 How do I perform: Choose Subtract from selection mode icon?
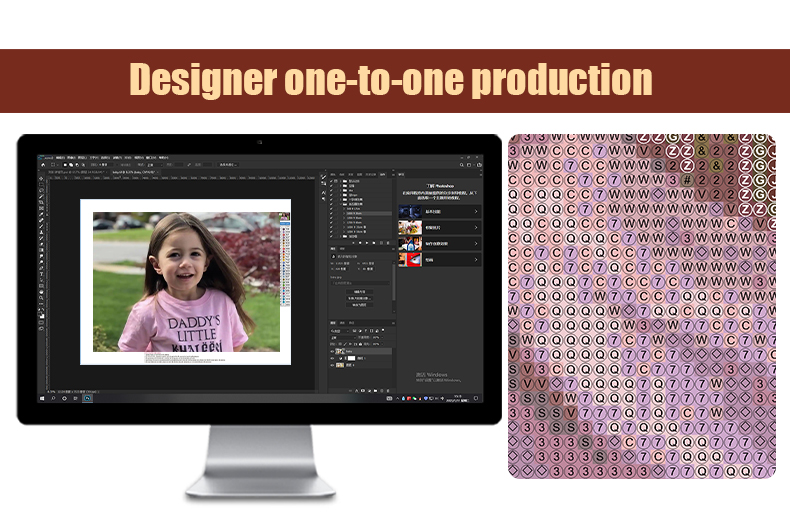[x=77, y=165]
